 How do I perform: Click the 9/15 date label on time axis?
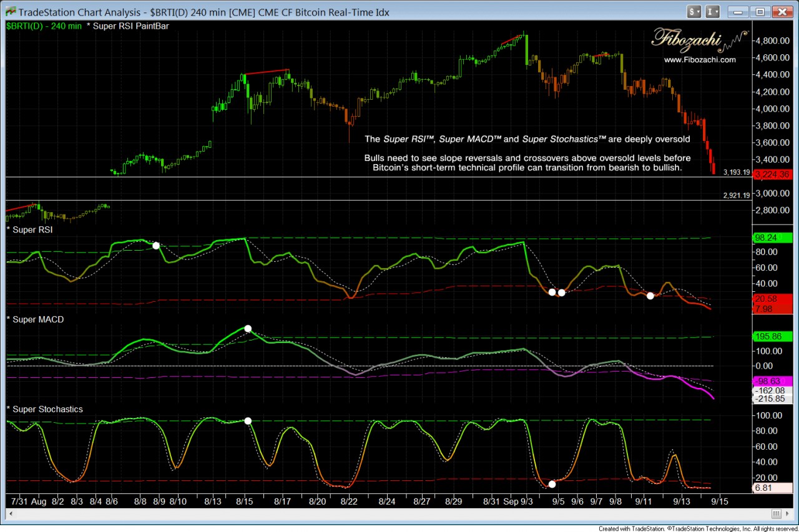(x=720, y=501)
